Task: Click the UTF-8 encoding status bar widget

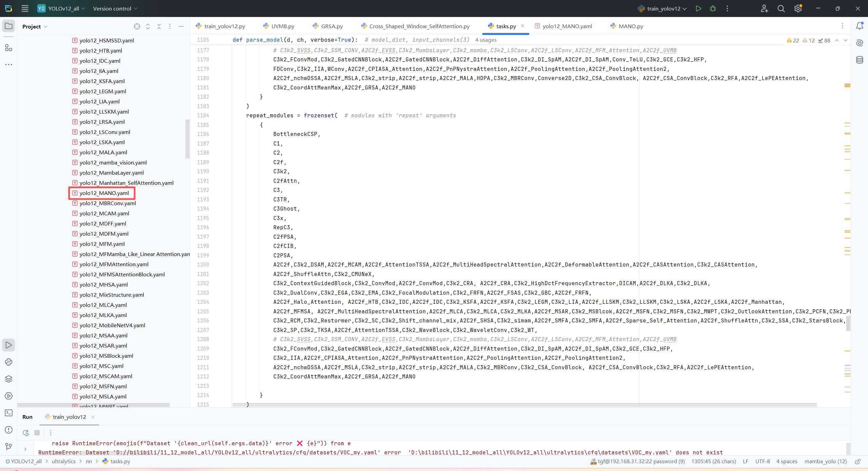Action: coord(762,462)
